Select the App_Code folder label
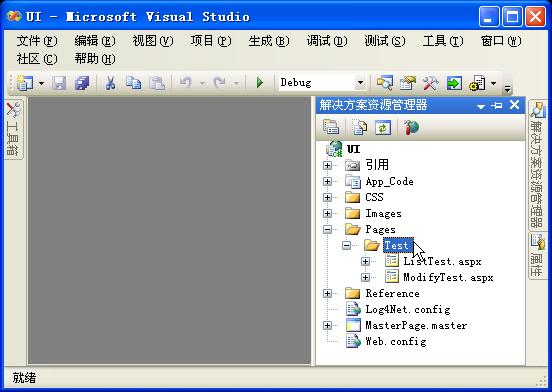552x392 pixels. (389, 182)
